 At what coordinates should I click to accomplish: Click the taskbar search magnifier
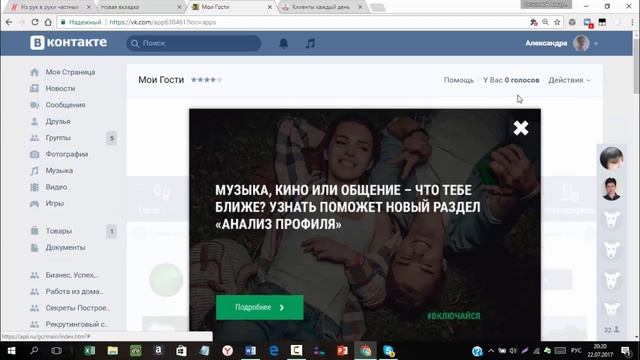[34, 351]
